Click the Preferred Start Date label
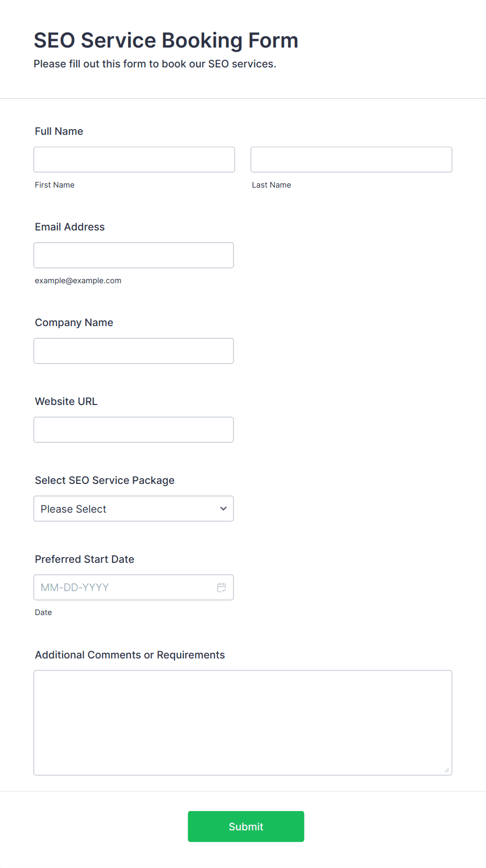 pos(85,559)
